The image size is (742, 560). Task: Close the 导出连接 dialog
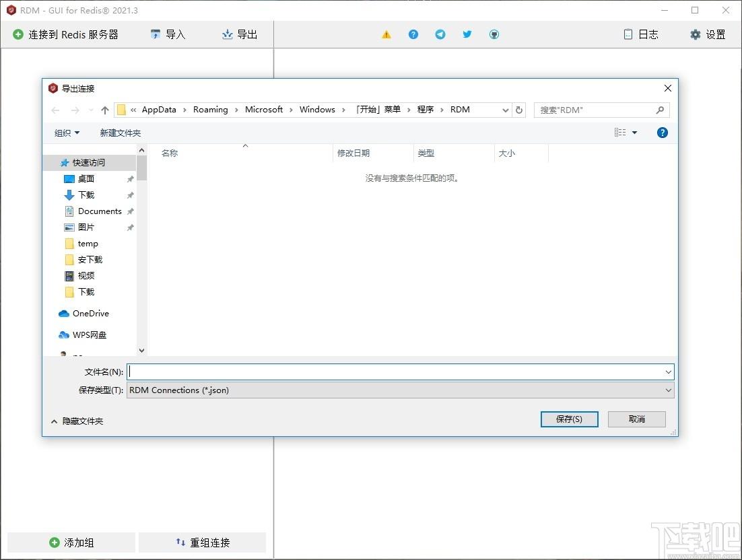[668, 88]
